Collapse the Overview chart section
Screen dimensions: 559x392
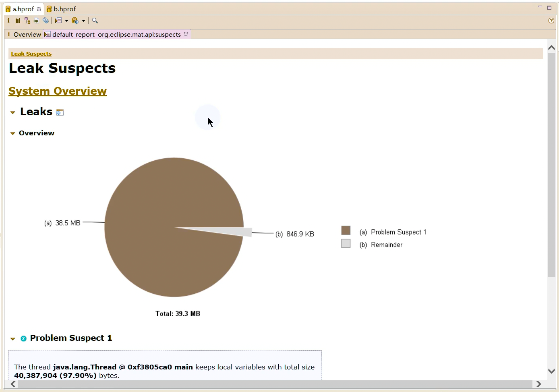(13, 133)
